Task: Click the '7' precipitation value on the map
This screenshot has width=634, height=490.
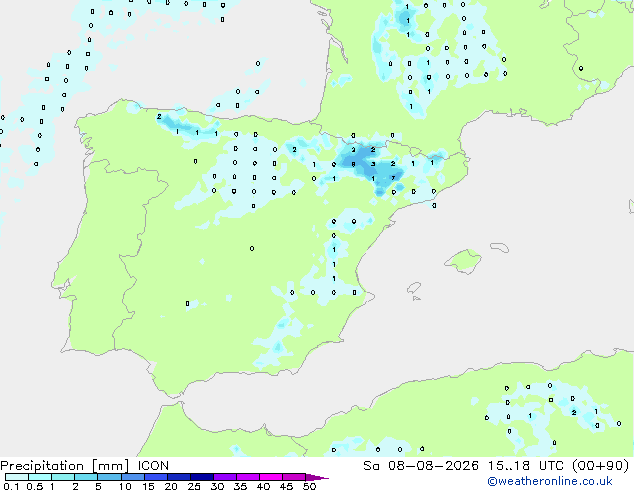Action: [x=393, y=178]
